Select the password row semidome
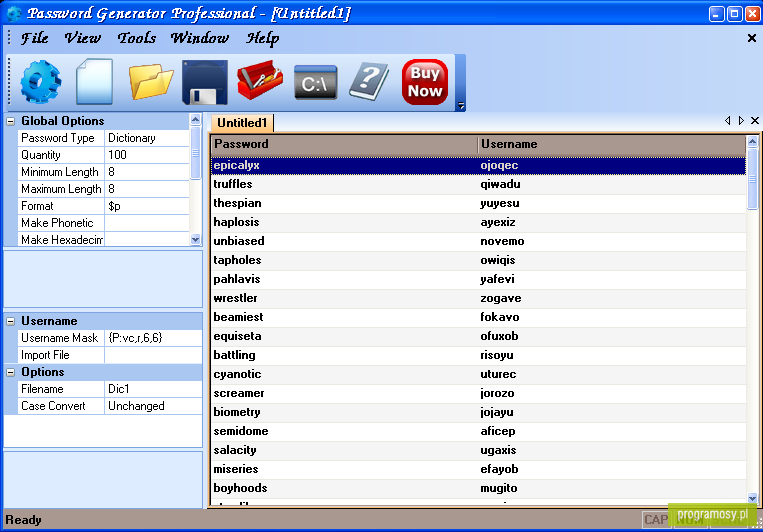Screen dimensions: 763x532 pyautogui.click(x=478, y=431)
